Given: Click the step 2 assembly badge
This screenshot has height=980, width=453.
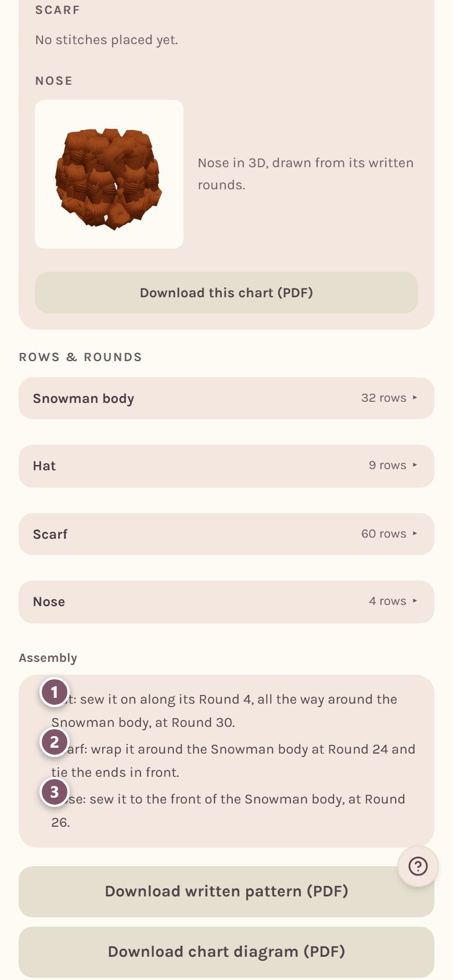Looking at the screenshot, I should [55, 742].
